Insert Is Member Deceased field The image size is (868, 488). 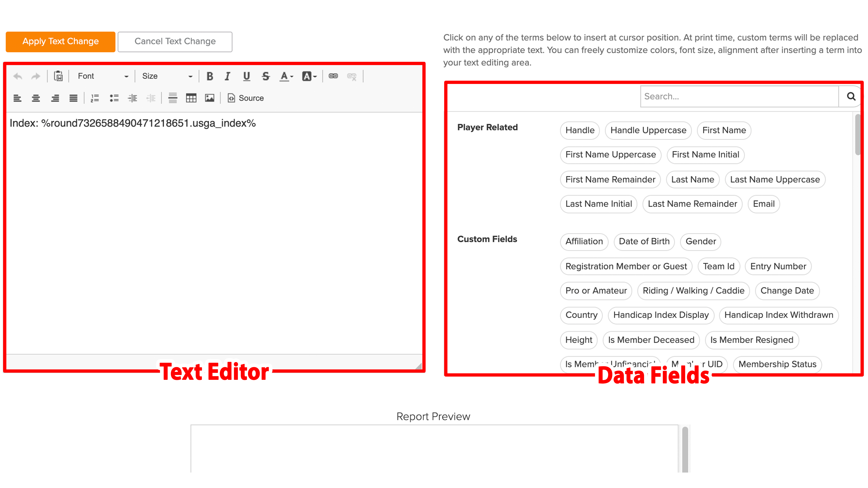651,340
